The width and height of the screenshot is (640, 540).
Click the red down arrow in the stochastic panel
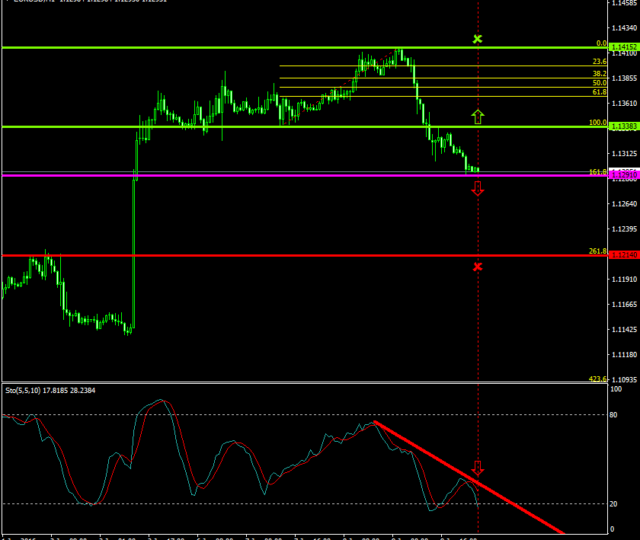click(x=478, y=468)
